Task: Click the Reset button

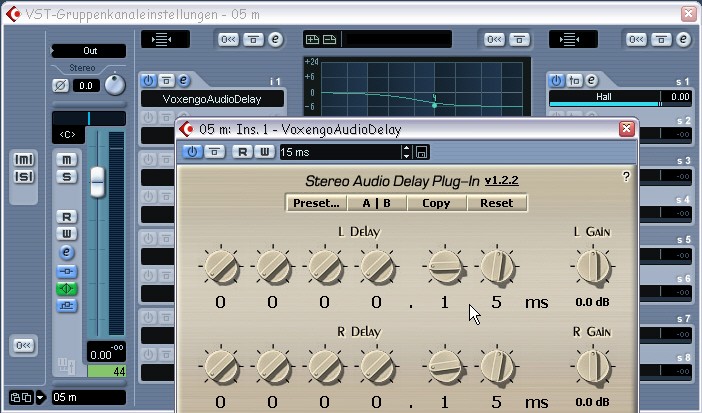Action: 497,203
